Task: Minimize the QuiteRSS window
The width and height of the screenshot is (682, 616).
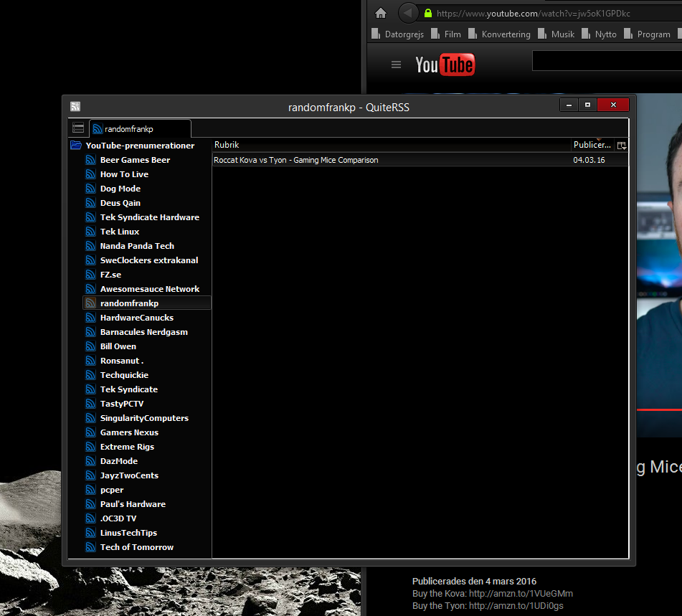Action: click(x=569, y=105)
